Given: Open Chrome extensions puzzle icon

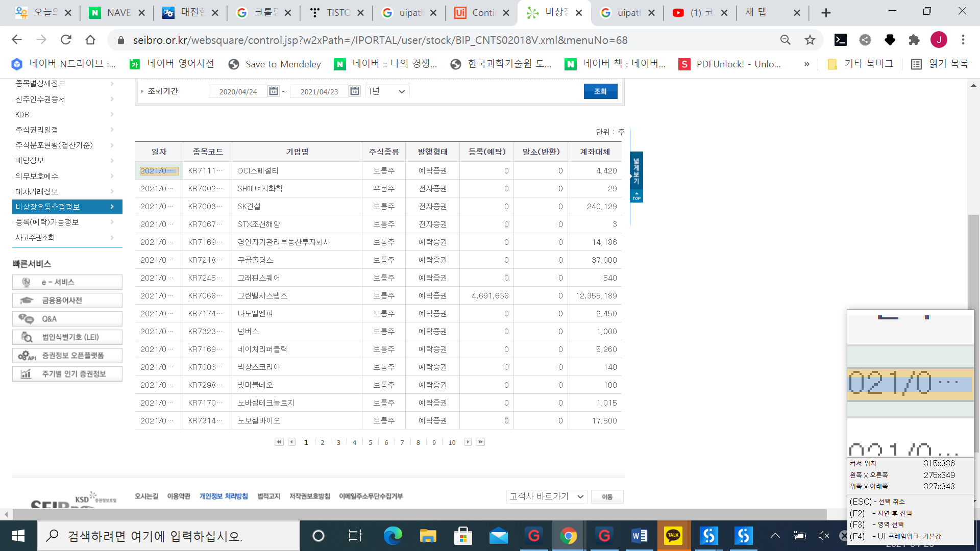Looking at the screenshot, I should [x=914, y=40].
